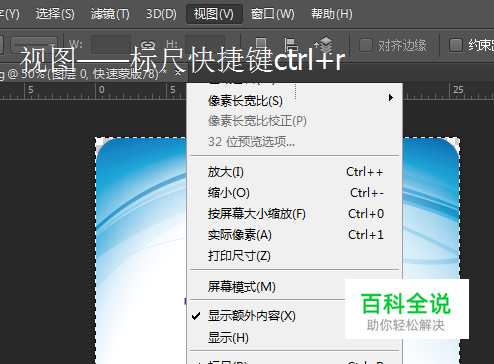The height and width of the screenshot is (364, 494).
Task: Select 按屏幕大小缩放(F) menu item
Action: coord(295,214)
